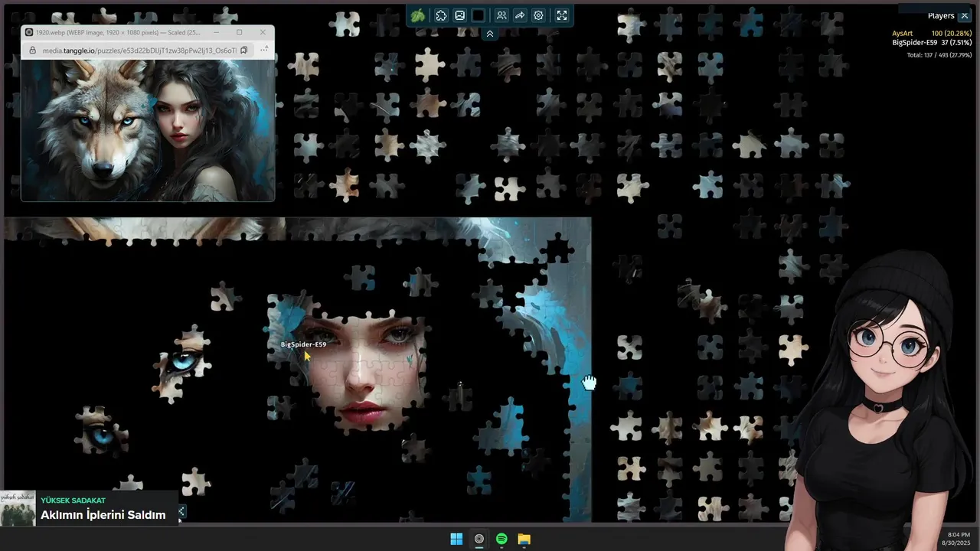Open File Explorer from the taskbar
The image size is (980, 551).
pyautogui.click(x=524, y=539)
